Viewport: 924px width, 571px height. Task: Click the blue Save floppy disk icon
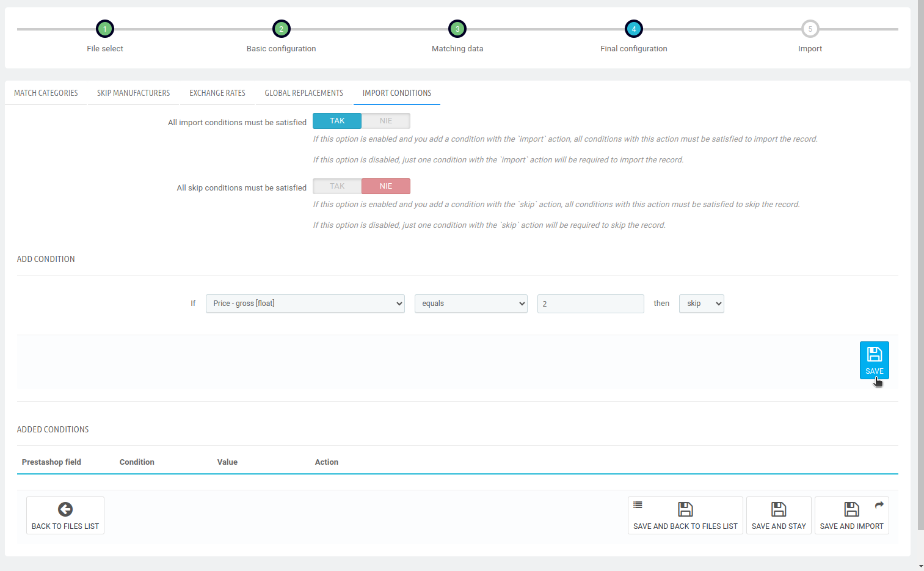(874, 354)
